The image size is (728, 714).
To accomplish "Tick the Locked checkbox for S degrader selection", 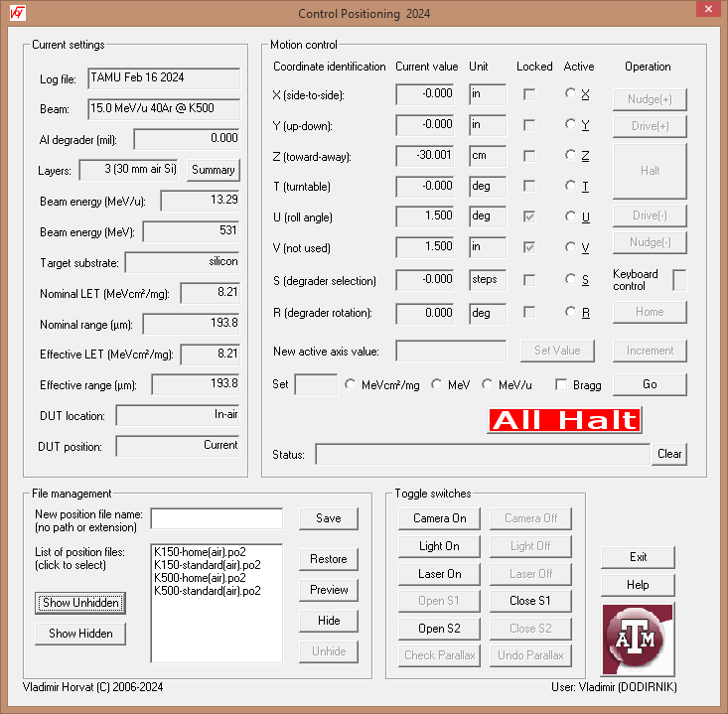I will pyautogui.click(x=529, y=280).
